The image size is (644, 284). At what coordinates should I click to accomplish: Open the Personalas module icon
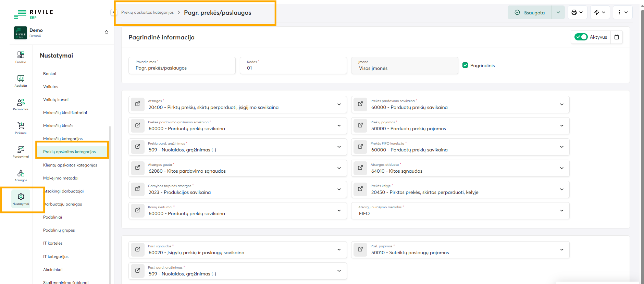(x=21, y=104)
